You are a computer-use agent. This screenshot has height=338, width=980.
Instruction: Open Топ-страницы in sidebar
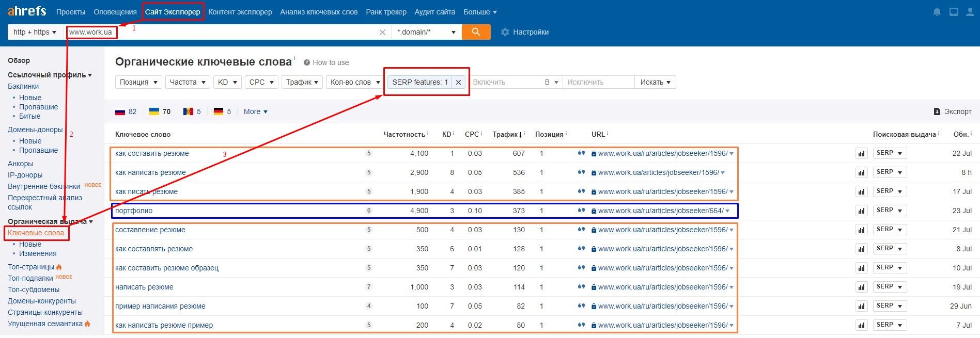coord(31,267)
